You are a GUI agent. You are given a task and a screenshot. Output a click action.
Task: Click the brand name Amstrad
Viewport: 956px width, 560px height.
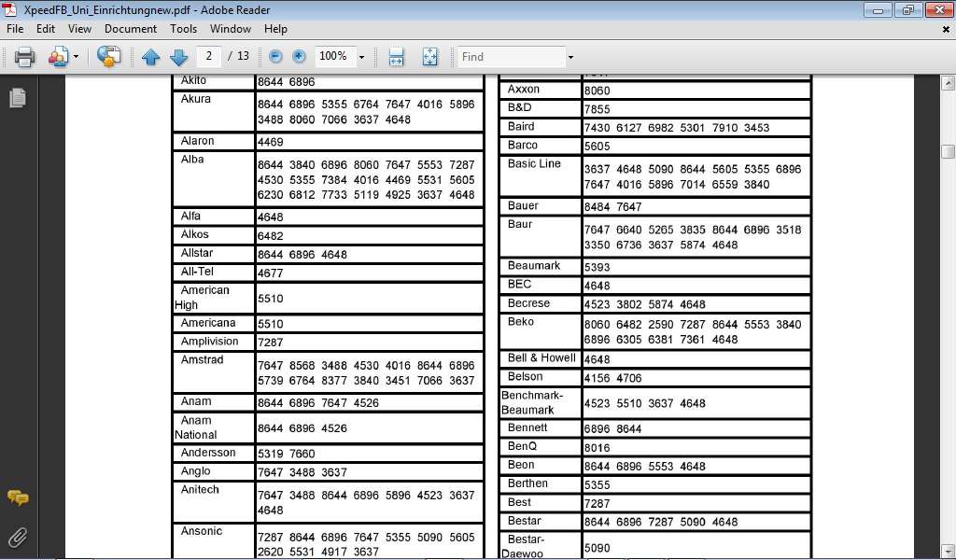202,360
